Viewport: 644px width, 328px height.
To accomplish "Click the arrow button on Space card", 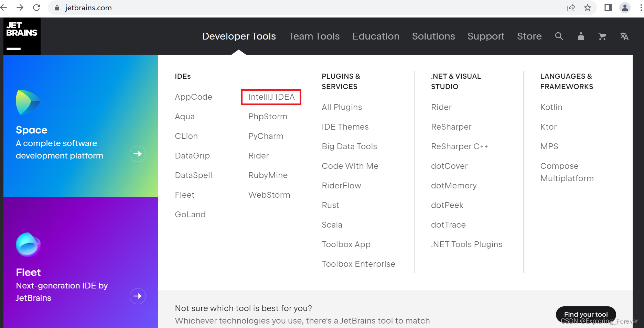I will [x=138, y=154].
